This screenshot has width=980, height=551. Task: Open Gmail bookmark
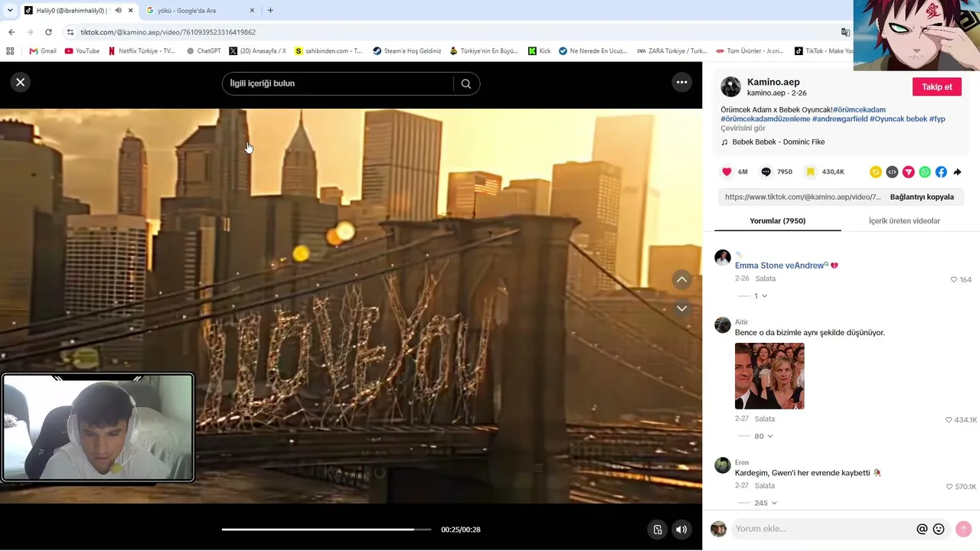tap(43, 51)
